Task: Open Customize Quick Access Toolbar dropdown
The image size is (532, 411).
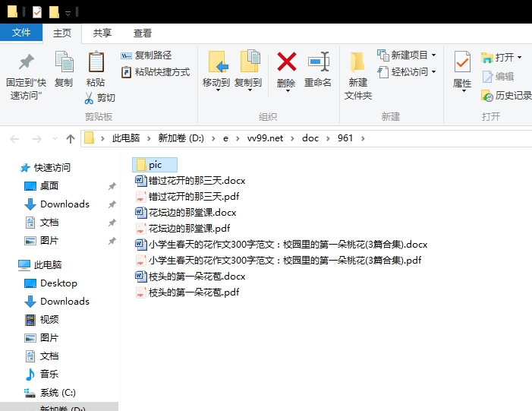Action: coord(68,13)
